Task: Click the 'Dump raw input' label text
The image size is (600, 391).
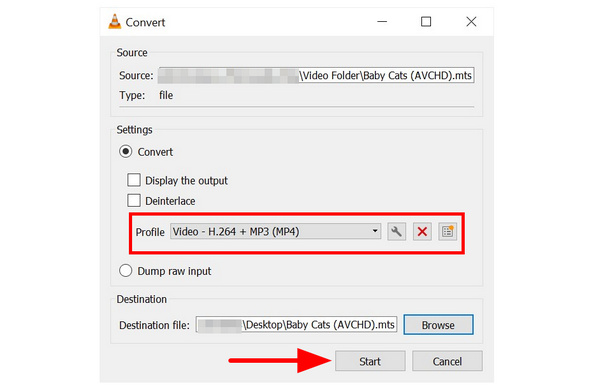Action: (174, 271)
